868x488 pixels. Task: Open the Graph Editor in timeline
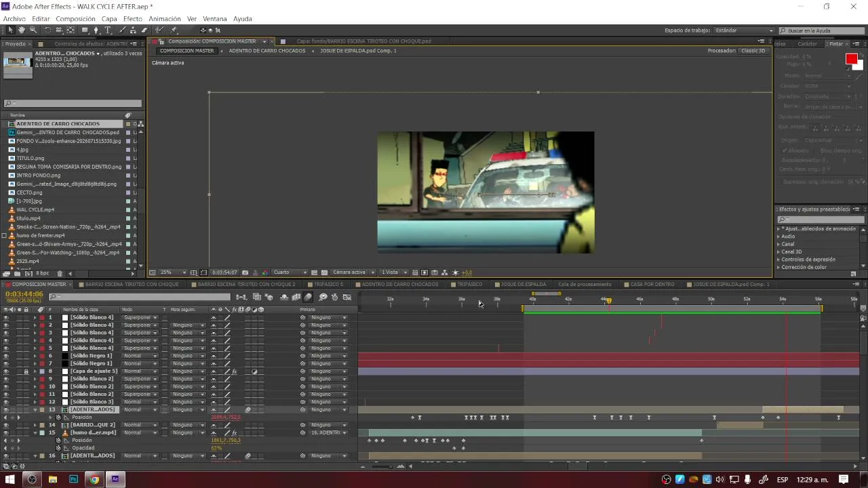[347, 297]
